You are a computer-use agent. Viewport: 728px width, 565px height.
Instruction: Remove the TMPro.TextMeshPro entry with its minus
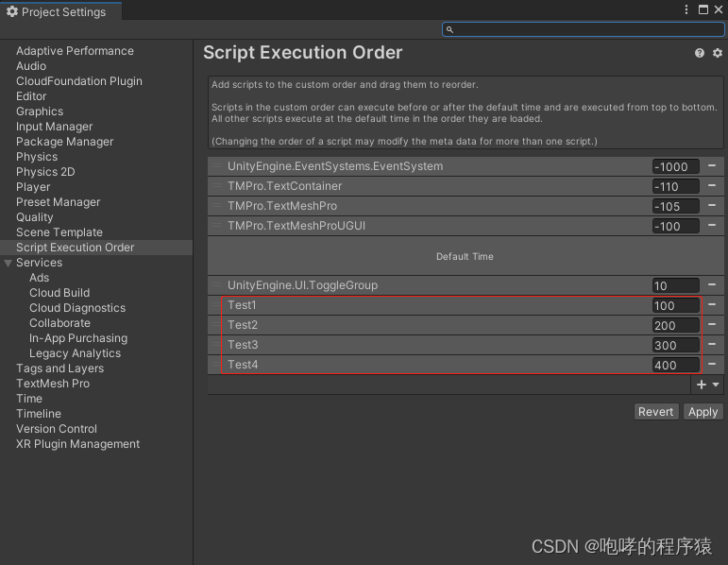coord(712,205)
